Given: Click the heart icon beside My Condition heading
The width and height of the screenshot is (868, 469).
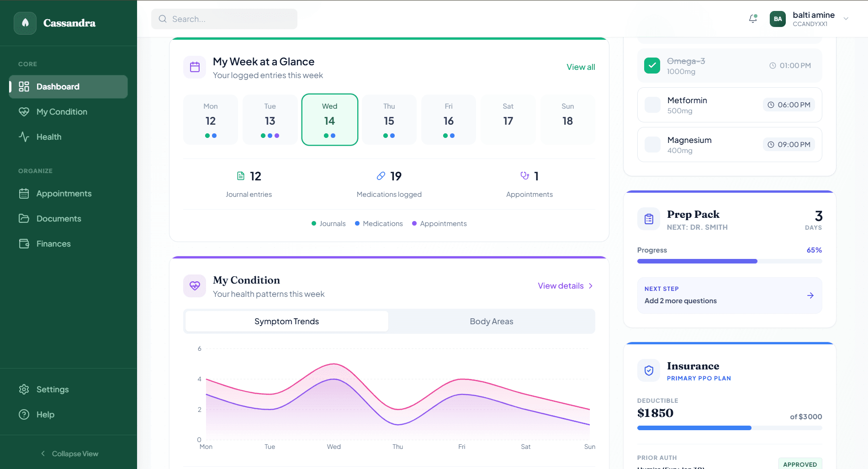Looking at the screenshot, I should pos(195,286).
